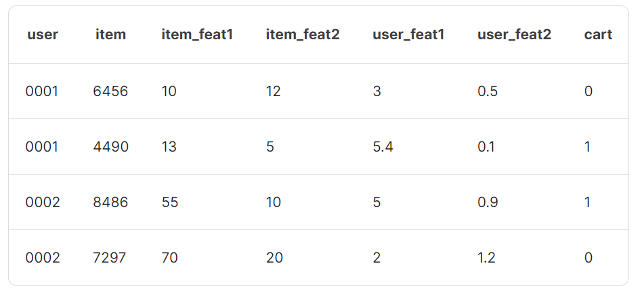Viewport: 644px width, 291px height.
Task: Click item_feat1 value 55
Action: tap(169, 202)
